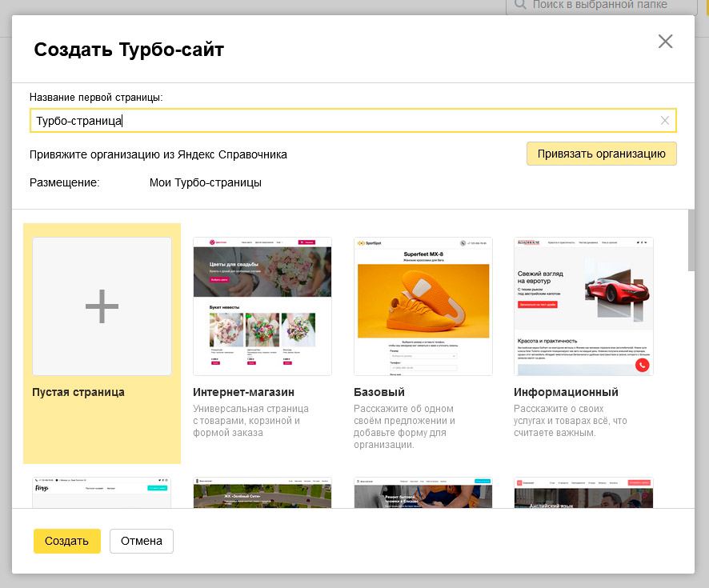Click the Пустая страница label

click(x=78, y=392)
